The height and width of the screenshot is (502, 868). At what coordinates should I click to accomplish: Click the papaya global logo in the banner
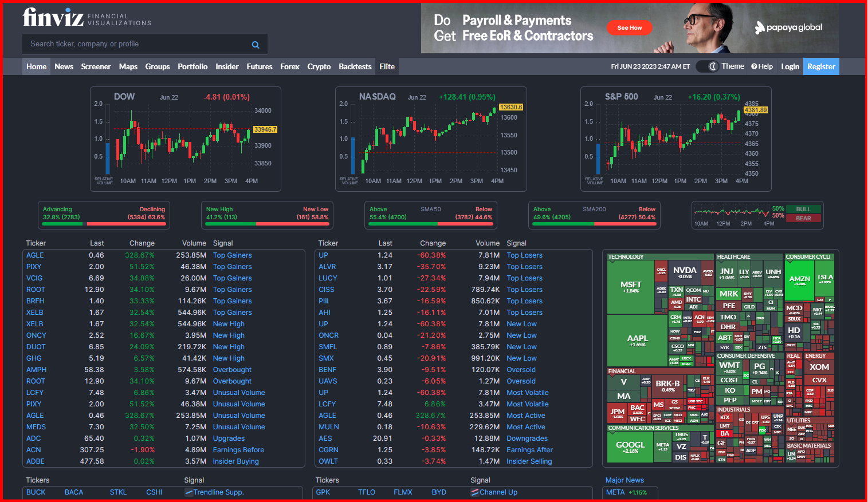(x=788, y=27)
